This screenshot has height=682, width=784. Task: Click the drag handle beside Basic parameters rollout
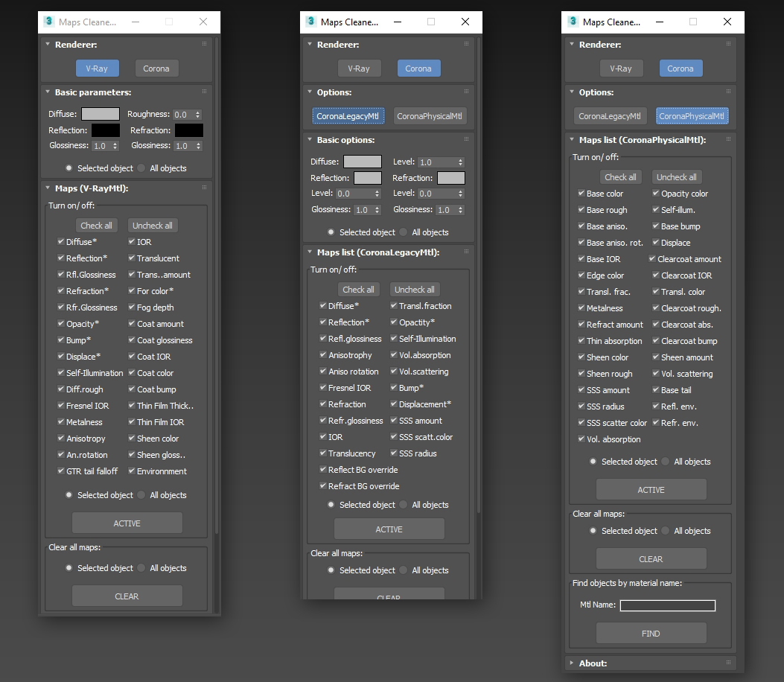[x=203, y=92]
